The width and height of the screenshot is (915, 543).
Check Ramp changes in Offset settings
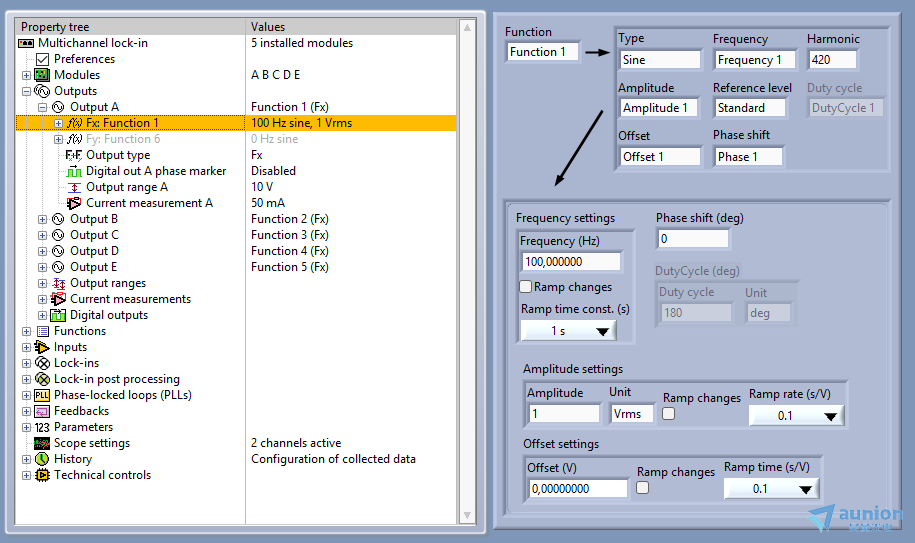pyautogui.click(x=643, y=487)
